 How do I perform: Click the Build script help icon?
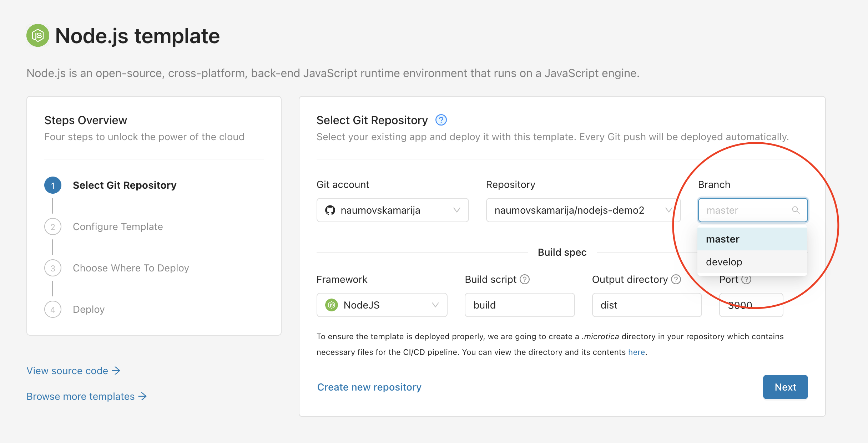(525, 279)
